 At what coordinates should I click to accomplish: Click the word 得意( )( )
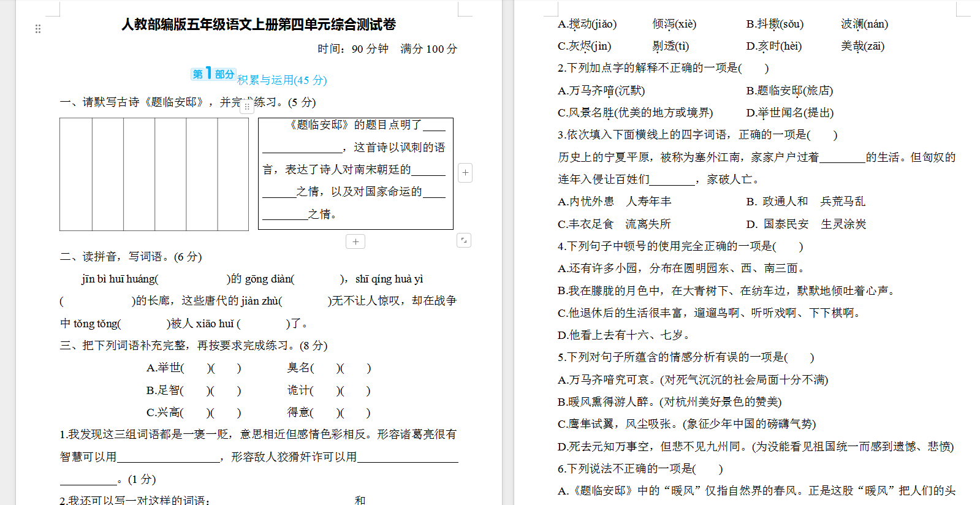pos(329,412)
